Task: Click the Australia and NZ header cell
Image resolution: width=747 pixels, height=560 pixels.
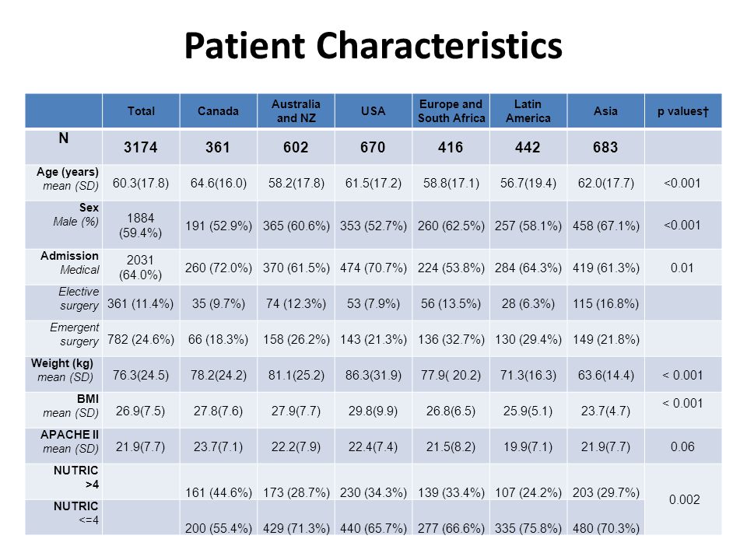Action: coord(296,111)
